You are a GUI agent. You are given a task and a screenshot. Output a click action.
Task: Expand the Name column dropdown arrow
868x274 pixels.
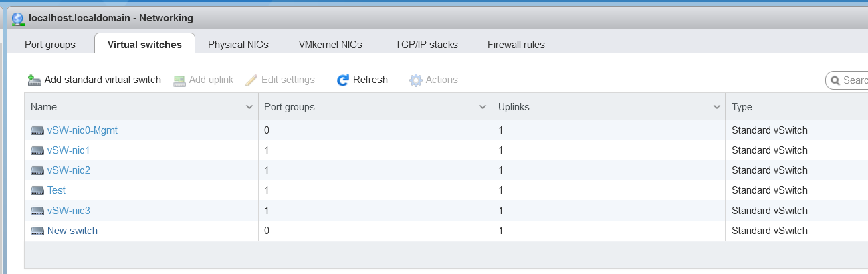pos(249,107)
